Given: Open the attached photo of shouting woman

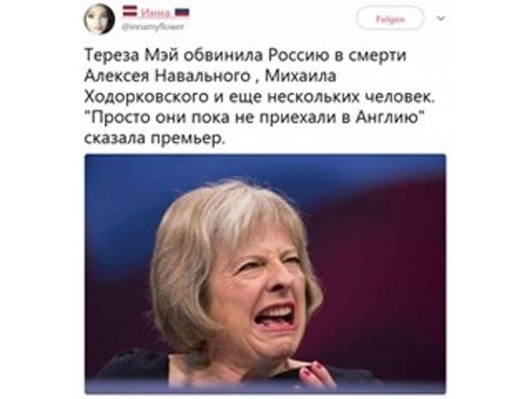Looking at the screenshot, I should click(x=265, y=274).
